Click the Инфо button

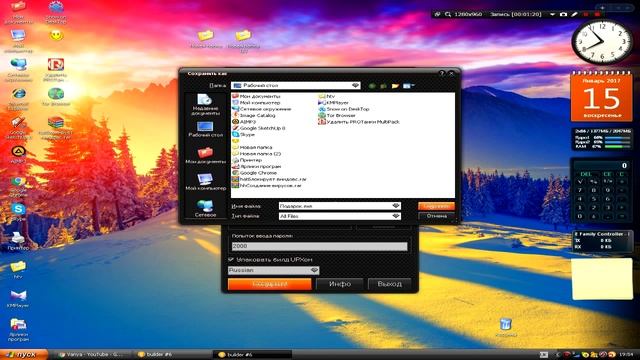(340, 284)
